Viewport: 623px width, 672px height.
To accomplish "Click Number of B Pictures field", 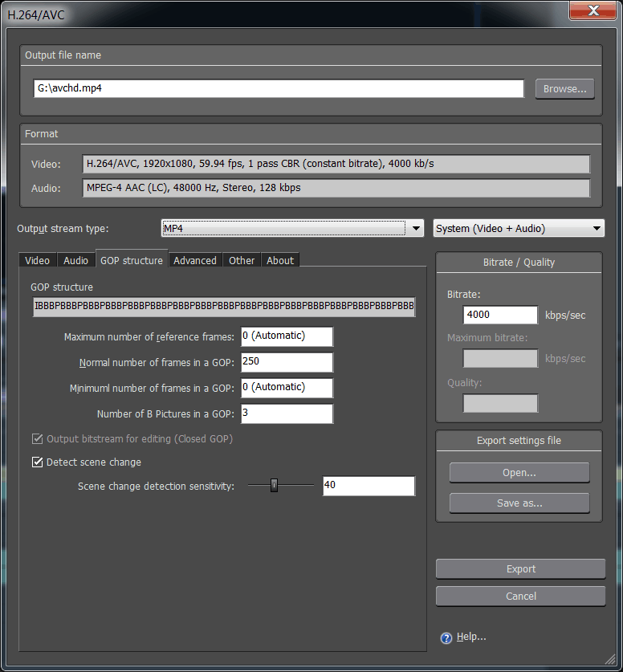I will click(286, 413).
